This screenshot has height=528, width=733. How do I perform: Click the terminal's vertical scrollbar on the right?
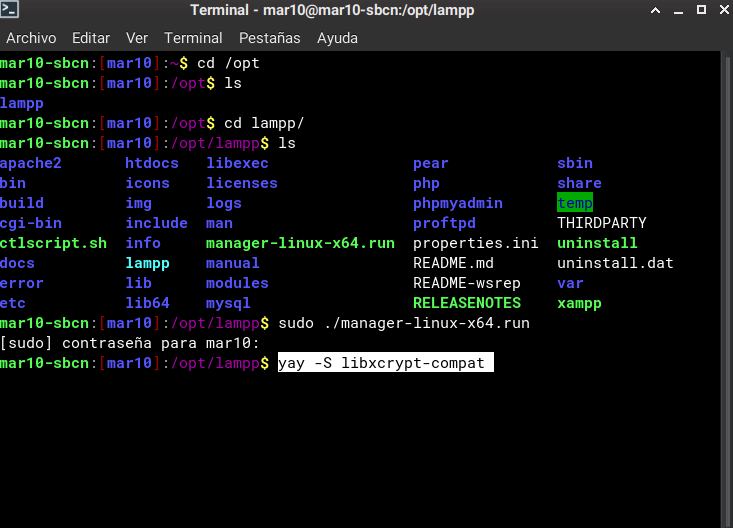click(727, 290)
